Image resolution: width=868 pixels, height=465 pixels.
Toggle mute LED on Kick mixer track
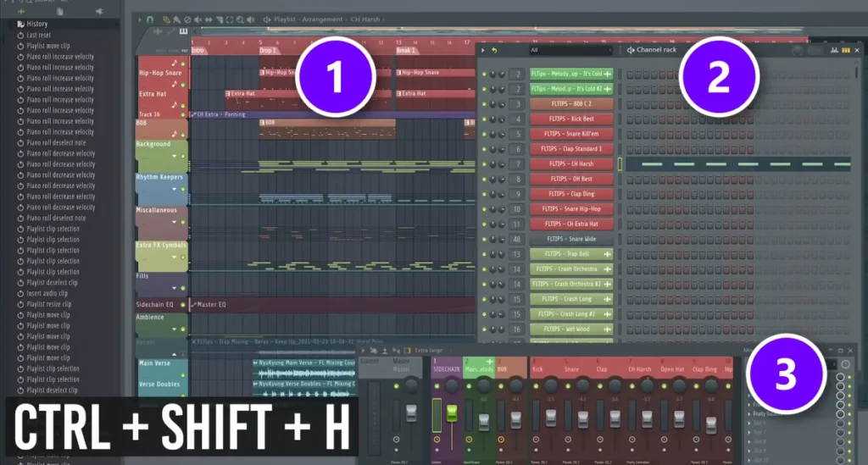[536, 386]
